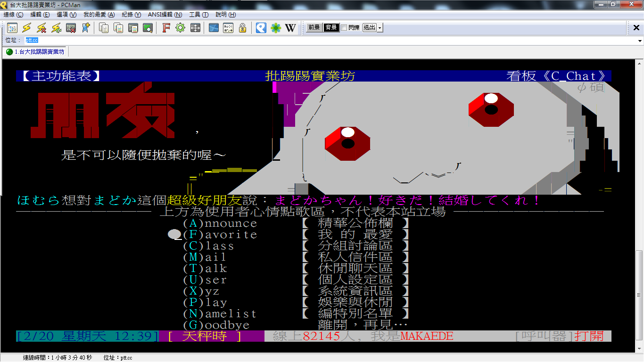Click the add-to-favorites bookmark icon

[x=85, y=28]
